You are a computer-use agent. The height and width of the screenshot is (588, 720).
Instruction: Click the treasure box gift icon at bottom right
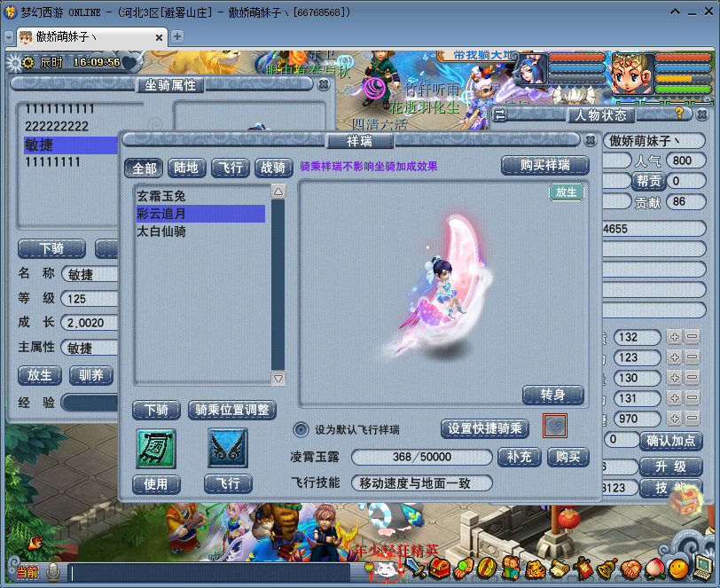point(685,500)
